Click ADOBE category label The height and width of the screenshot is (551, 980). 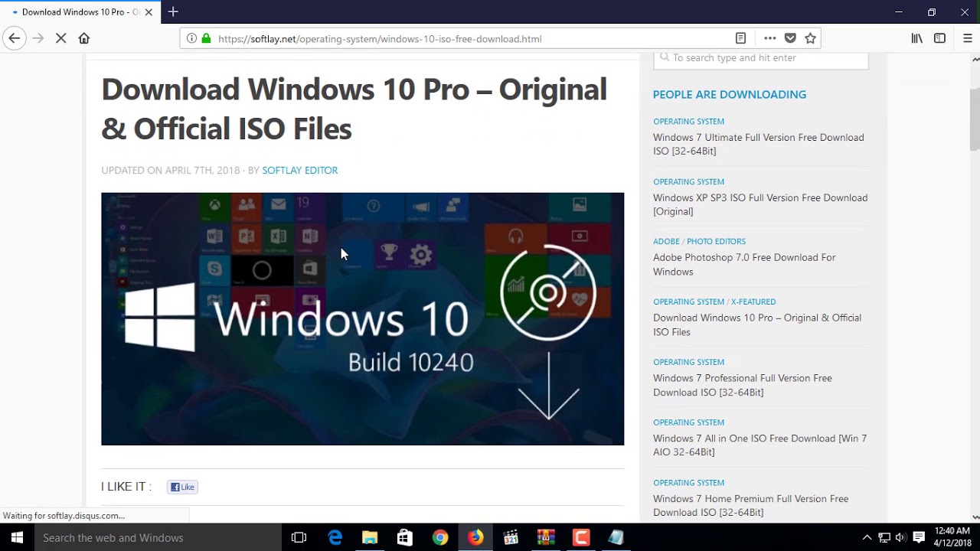(666, 241)
